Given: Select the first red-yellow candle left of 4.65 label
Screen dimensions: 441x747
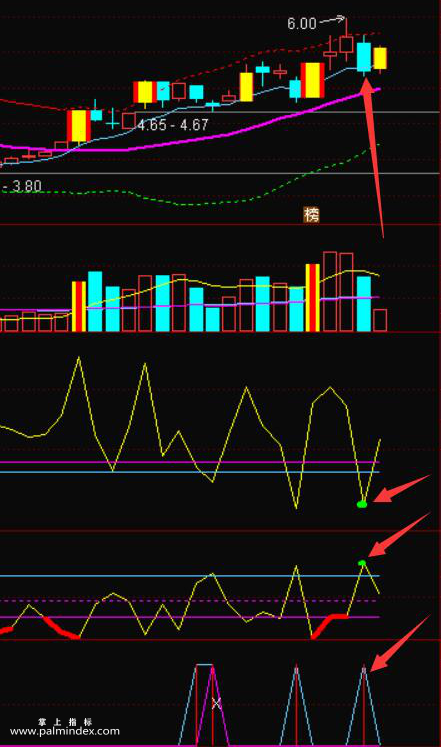Looking at the screenshot, I should click(78, 126).
